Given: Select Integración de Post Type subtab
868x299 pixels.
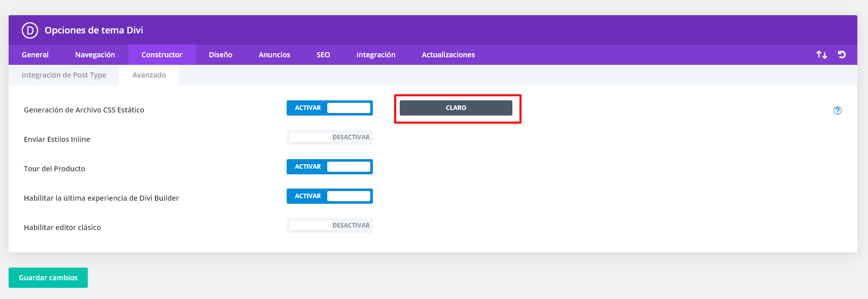Looking at the screenshot, I should click(x=64, y=75).
